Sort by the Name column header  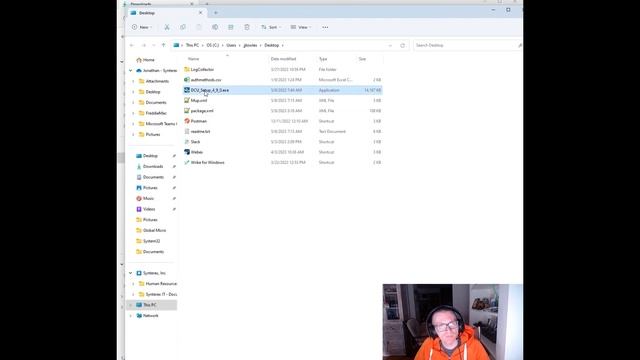tap(193, 59)
